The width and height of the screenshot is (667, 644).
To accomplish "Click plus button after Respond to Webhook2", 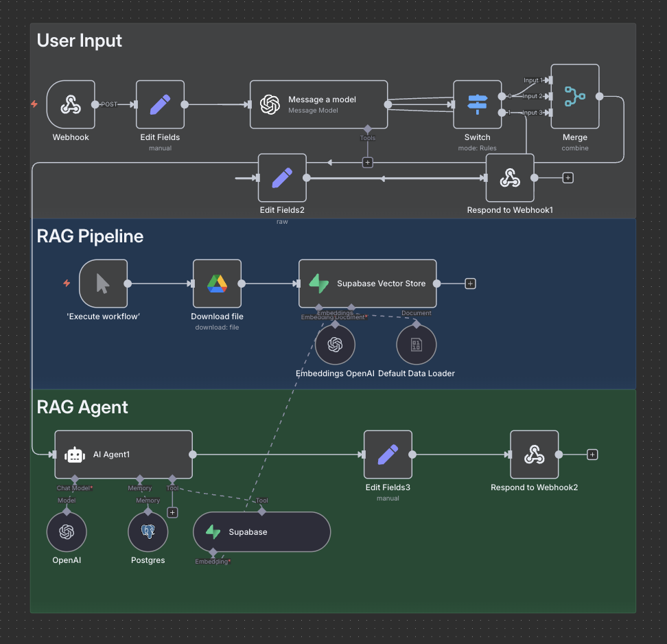I will (x=593, y=455).
